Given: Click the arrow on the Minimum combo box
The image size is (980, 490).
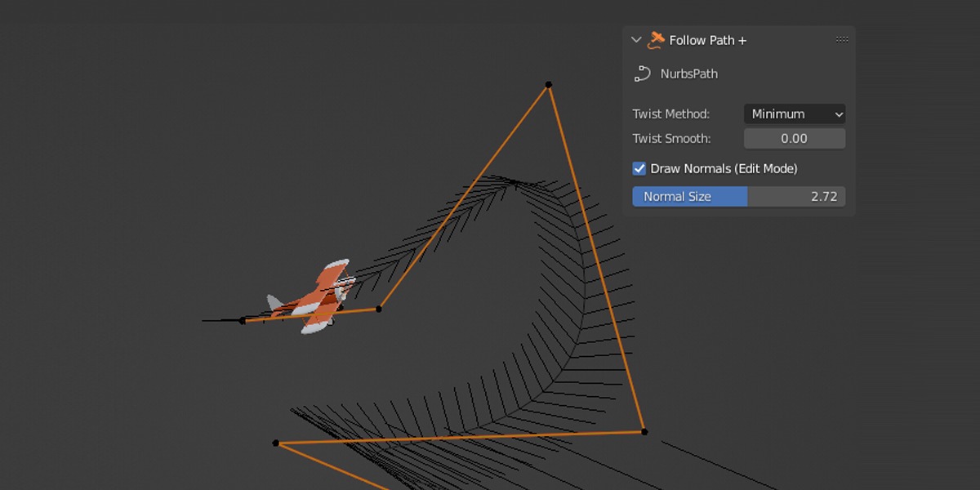Looking at the screenshot, I should click(x=839, y=114).
